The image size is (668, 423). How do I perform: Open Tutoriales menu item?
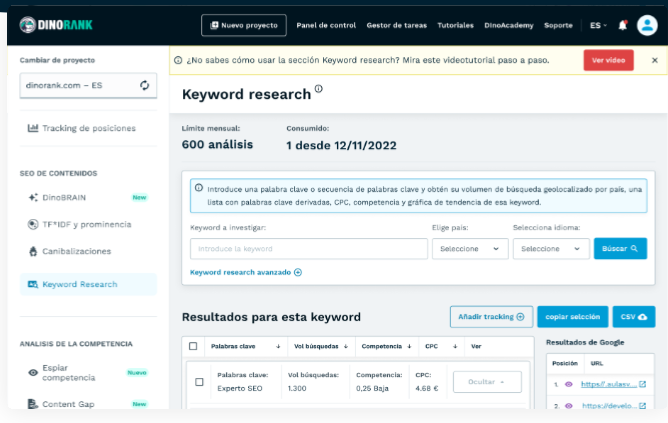(x=455, y=25)
